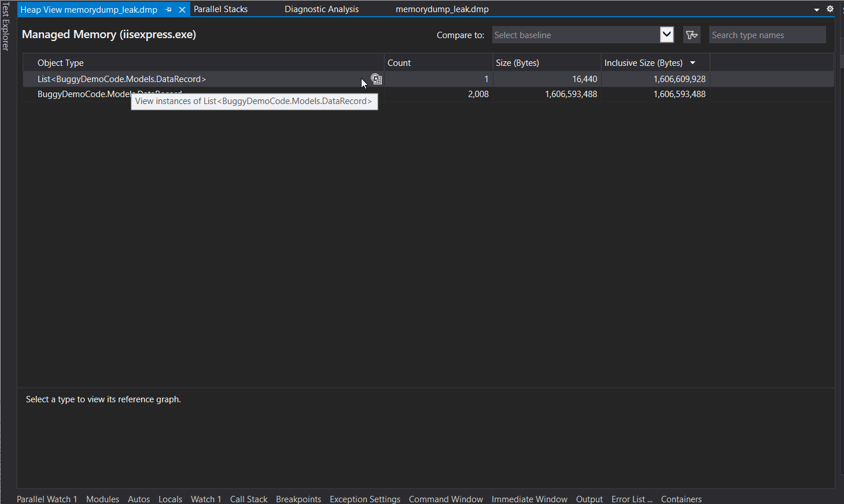Viewport: 844px width, 504px height.
Task: Pin the Heap View memorydump_leak.dmp tab
Action: pyautogui.click(x=169, y=10)
